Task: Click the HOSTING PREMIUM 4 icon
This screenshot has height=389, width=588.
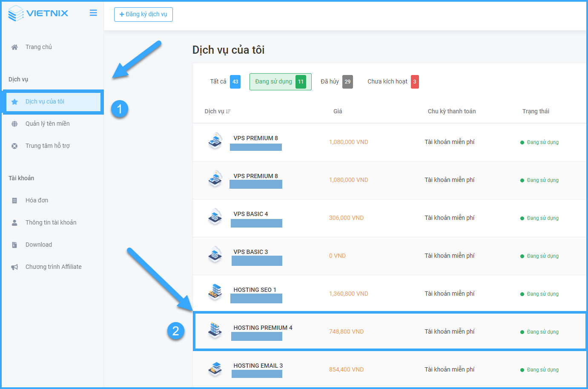Action: click(215, 331)
